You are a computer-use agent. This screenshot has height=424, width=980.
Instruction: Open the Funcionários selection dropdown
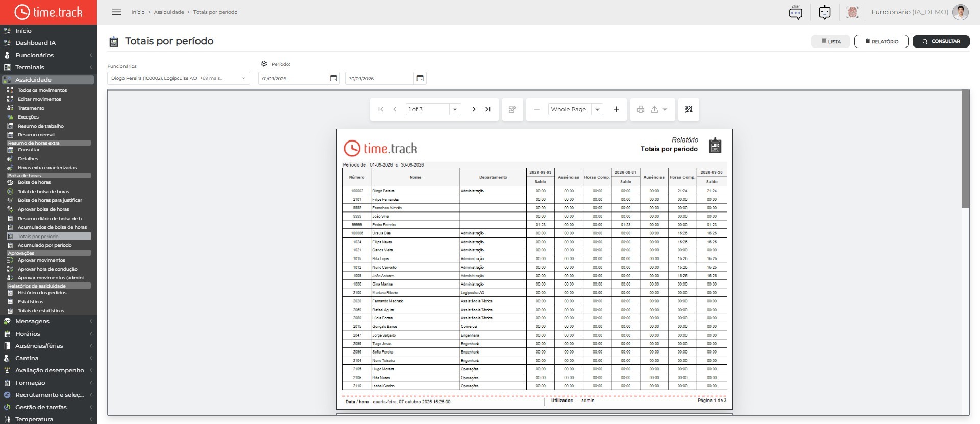pyautogui.click(x=178, y=78)
